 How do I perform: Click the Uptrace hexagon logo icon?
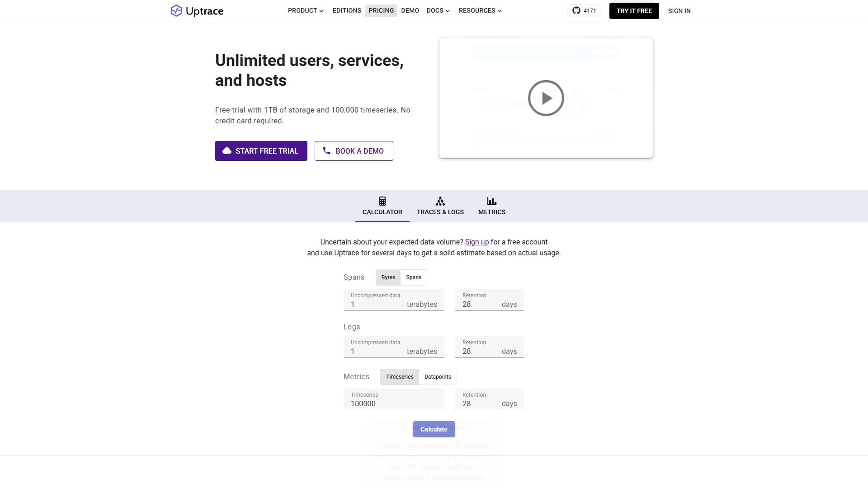(176, 11)
